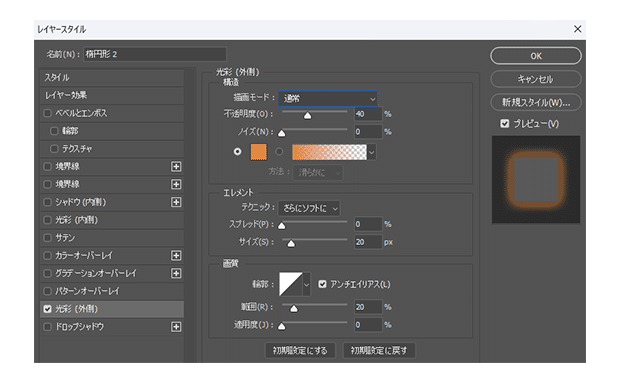
Task: Tick the テクスチャ checkbox
Action: click(54, 149)
